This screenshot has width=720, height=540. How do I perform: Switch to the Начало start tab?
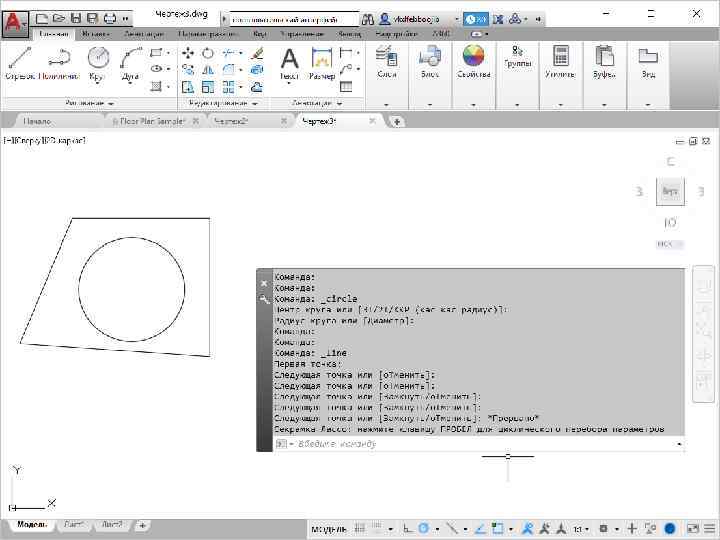pos(37,121)
